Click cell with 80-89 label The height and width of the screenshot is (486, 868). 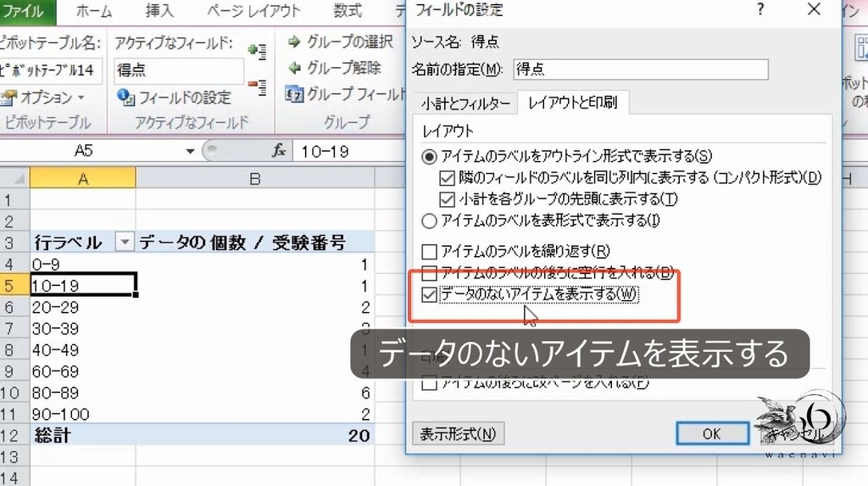pyautogui.click(x=83, y=393)
